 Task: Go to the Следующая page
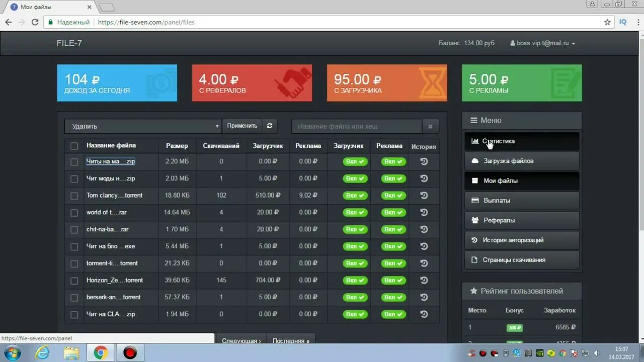coord(241,340)
